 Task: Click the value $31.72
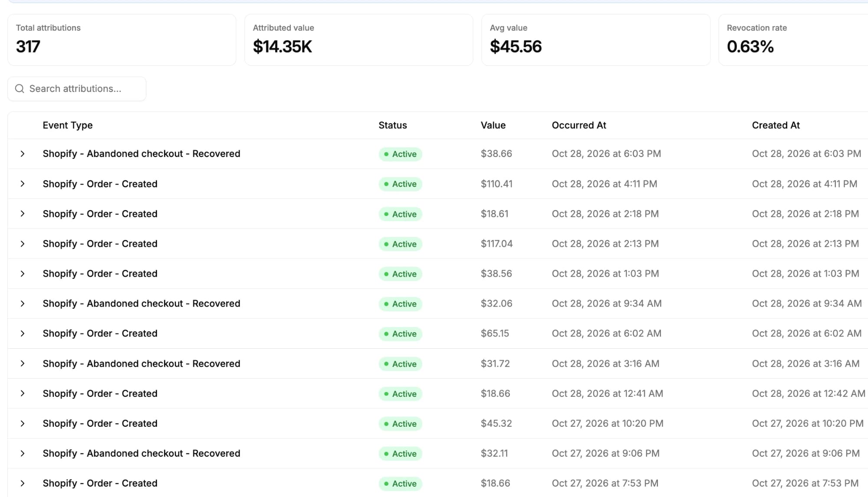pyautogui.click(x=495, y=363)
